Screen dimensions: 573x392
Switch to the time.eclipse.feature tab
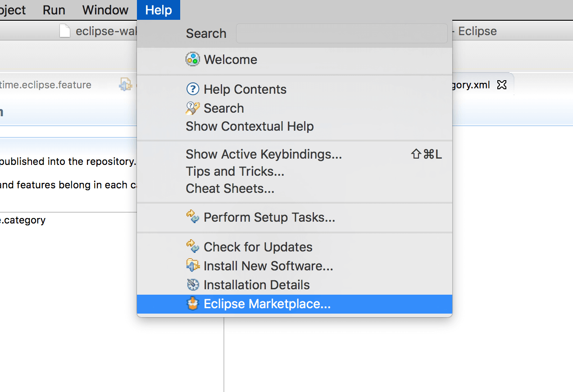tap(45, 85)
